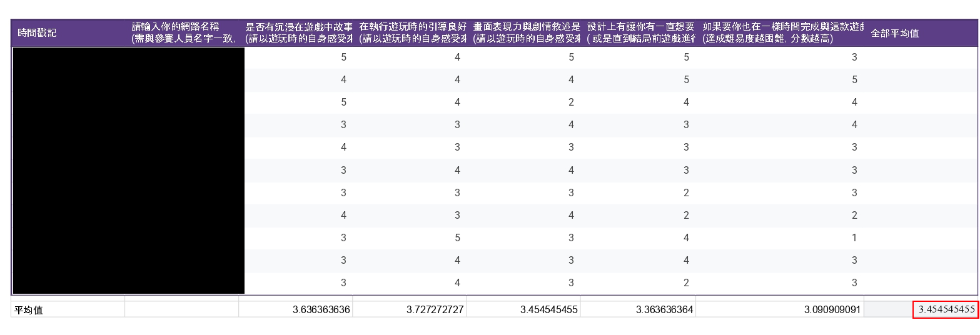The image size is (980, 335).
Task: Select the score 5 in 畫面表現力 column
Action: [x=571, y=57]
